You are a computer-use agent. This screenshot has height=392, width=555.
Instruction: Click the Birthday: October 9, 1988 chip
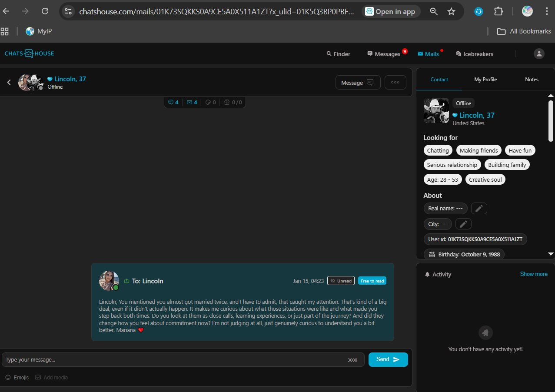pyautogui.click(x=464, y=254)
